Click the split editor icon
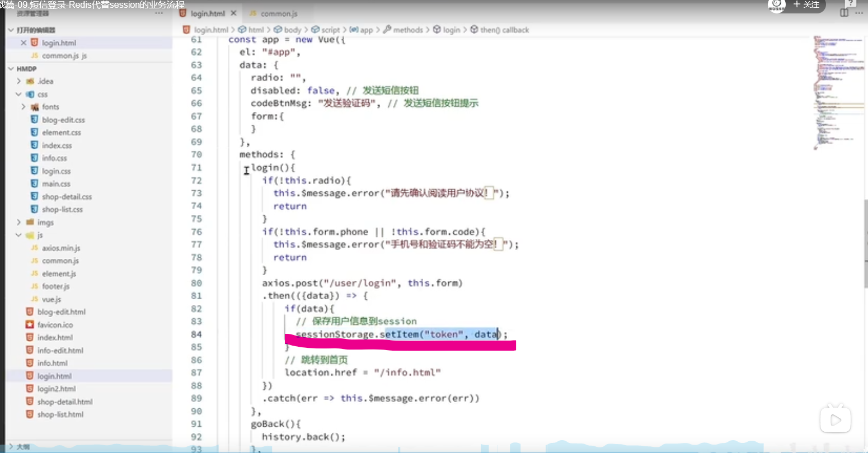This screenshot has width=868, height=453. [x=844, y=13]
